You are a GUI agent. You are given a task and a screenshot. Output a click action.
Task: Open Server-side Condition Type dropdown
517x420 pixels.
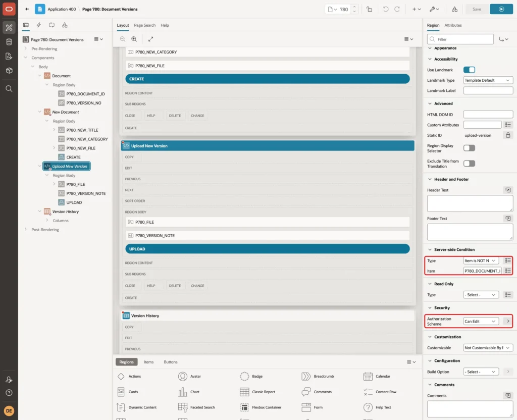pyautogui.click(x=481, y=260)
